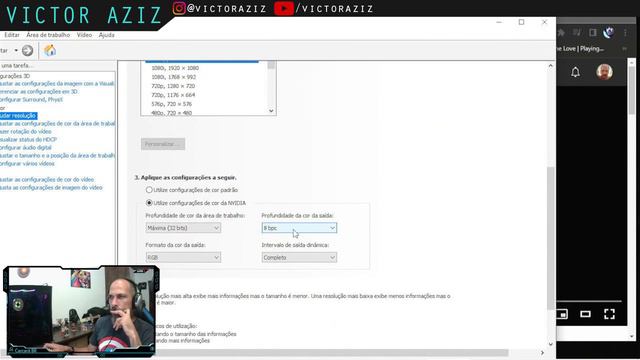Click the video player progress bar
The width and height of the screenshot is (640, 360).
click(x=589, y=301)
